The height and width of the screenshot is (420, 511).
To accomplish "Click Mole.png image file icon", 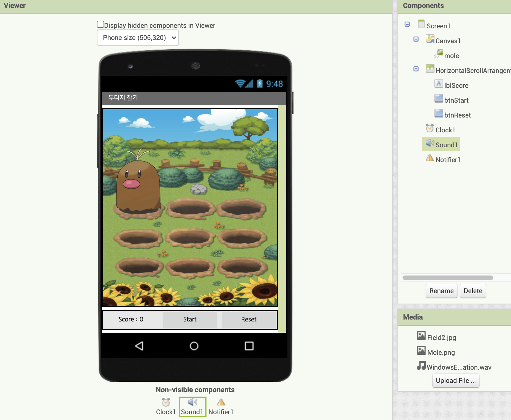I will (421, 350).
